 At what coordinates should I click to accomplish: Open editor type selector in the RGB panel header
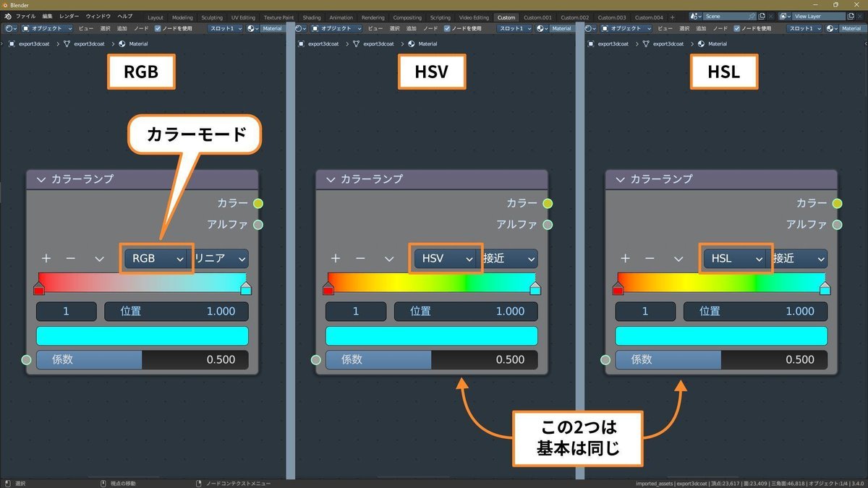coord(11,28)
